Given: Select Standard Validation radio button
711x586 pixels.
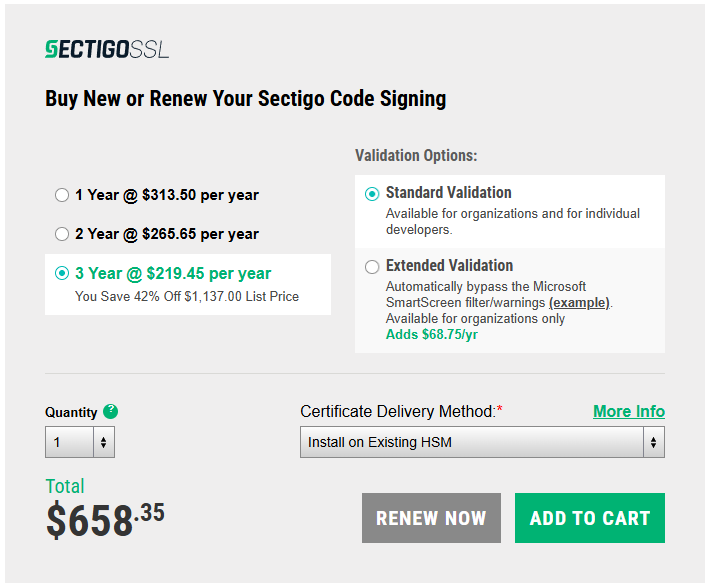Looking at the screenshot, I should [x=372, y=194].
